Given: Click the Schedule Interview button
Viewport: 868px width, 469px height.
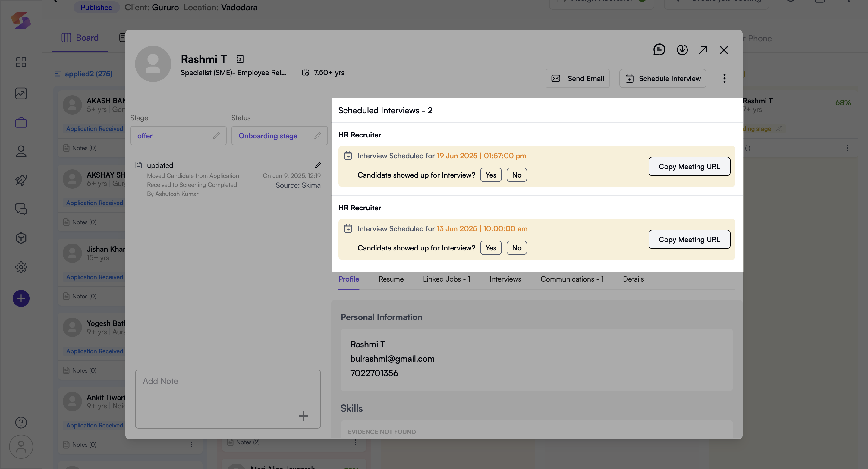Looking at the screenshot, I should [x=662, y=78].
